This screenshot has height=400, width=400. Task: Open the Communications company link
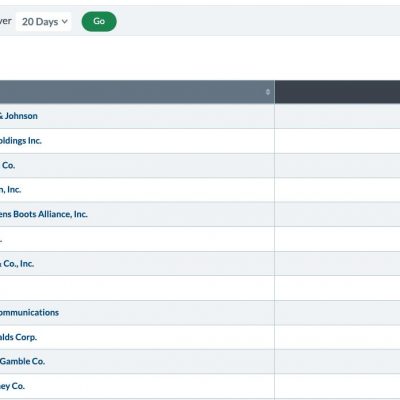(x=29, y=312)
